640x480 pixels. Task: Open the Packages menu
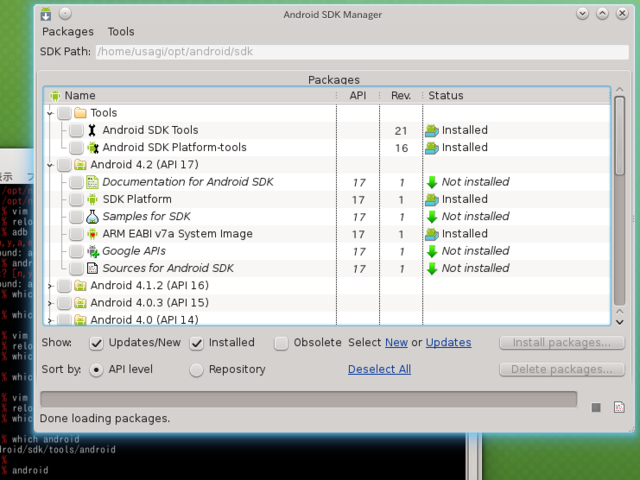coord(68,31)
